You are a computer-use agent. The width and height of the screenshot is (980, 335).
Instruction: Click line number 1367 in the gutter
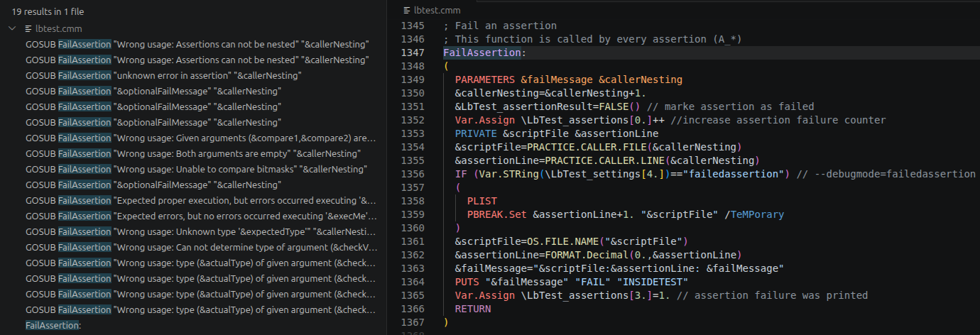pyautogui.click(x=413, y=322)
